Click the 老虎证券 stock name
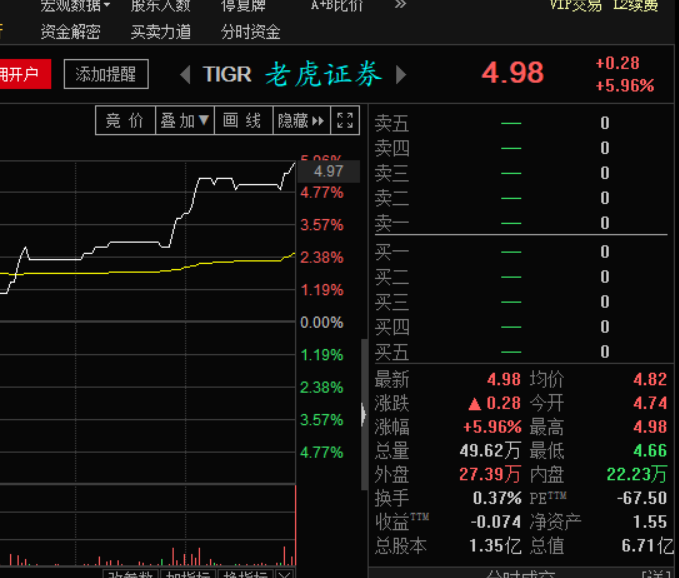679x578 pixels. [x=323, y=74]
